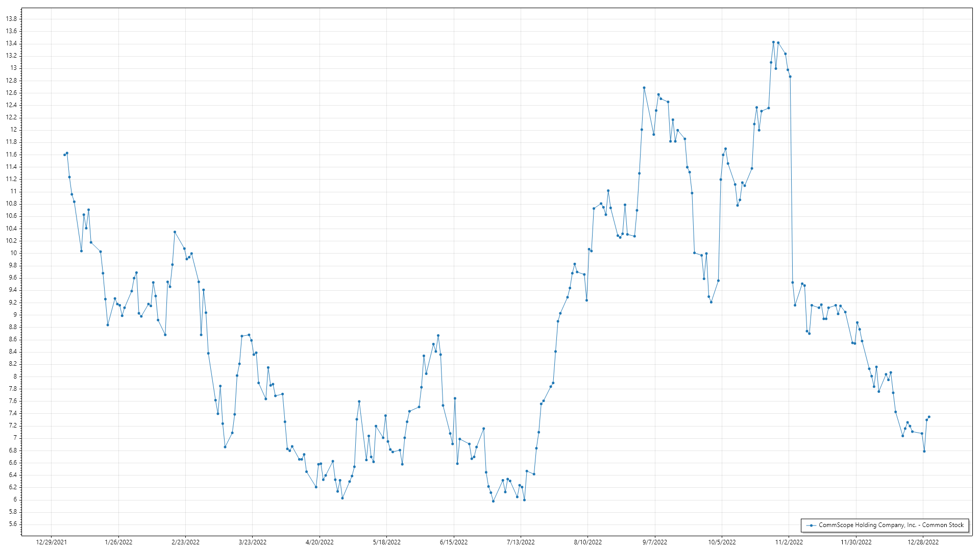This screenshot has height=551, width=980.
Task: Click the 13.8 y-axis value label
Action: (11, 19)
